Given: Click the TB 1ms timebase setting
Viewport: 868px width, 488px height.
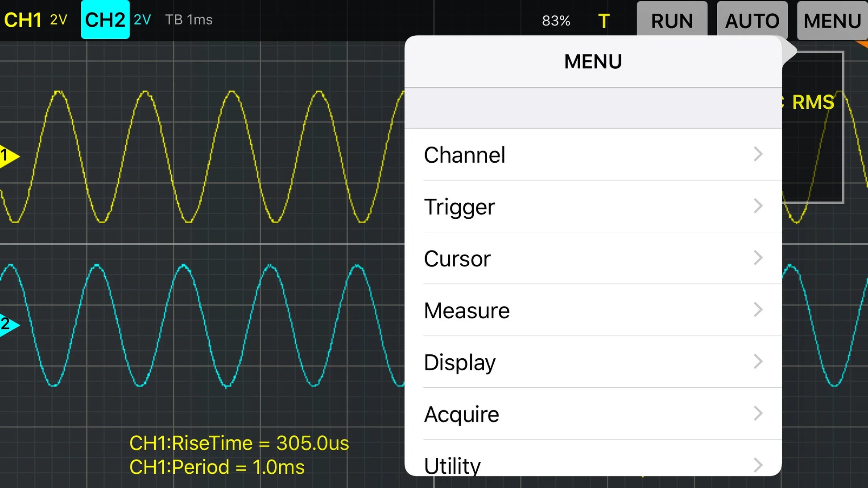Looking at the screenshot, I should click(189, 20).
